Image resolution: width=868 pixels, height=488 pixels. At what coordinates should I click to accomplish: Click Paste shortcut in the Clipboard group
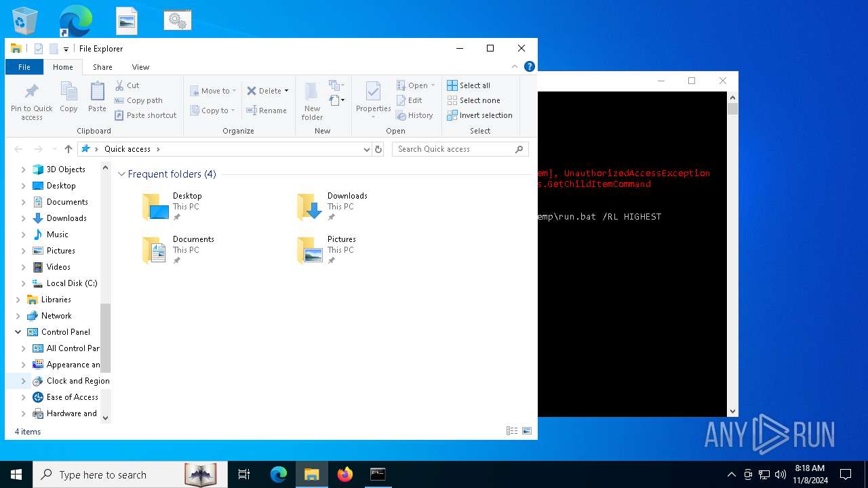pyautogui.click(x=145, y=115)
